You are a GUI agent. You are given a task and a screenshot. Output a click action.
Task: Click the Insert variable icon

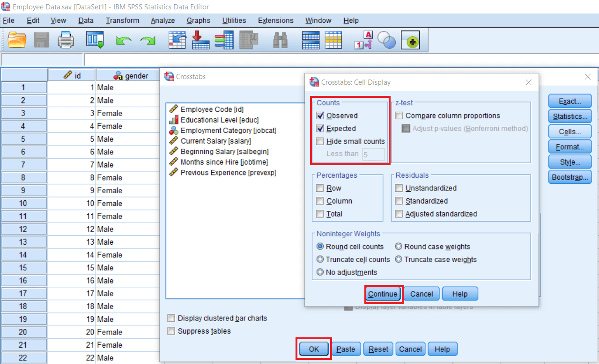click(x=333, y=40)
